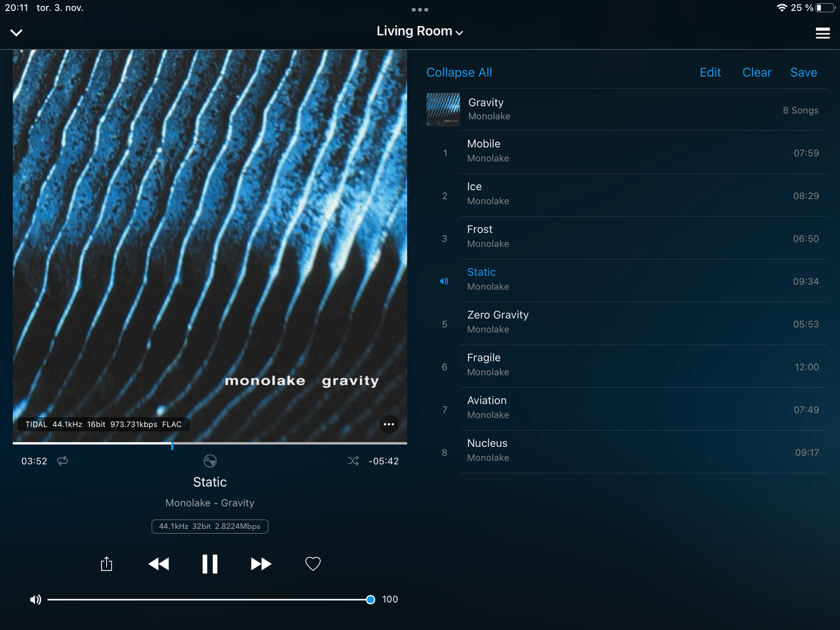This screenshot has height=630, width=840.
Task: Skip to previous track
Action: pos(159,564)
